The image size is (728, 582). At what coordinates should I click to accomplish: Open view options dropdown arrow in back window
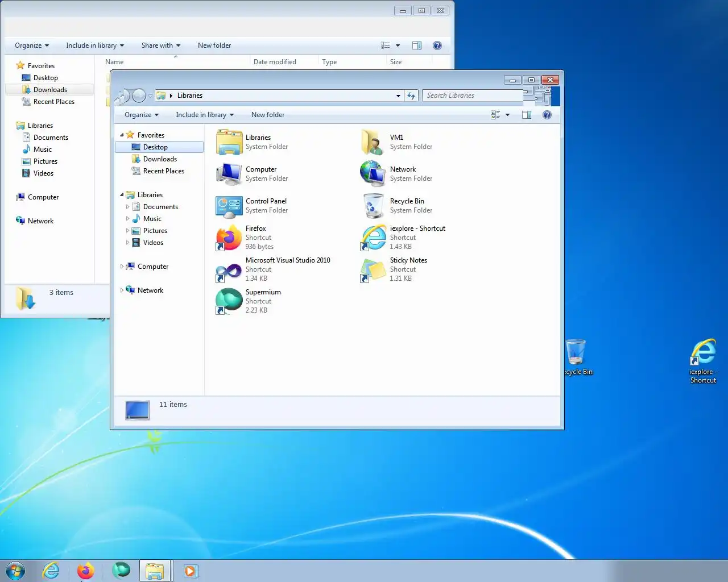coord(398,45)
